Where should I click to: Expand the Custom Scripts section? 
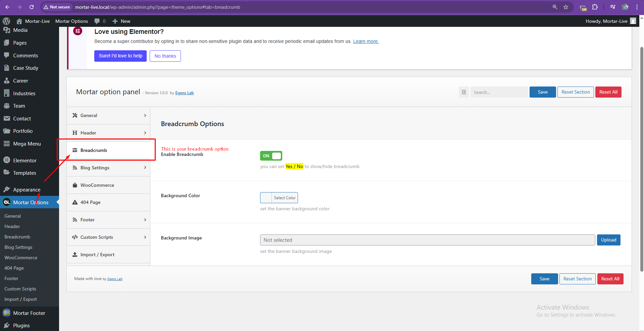tap(108, 237)
